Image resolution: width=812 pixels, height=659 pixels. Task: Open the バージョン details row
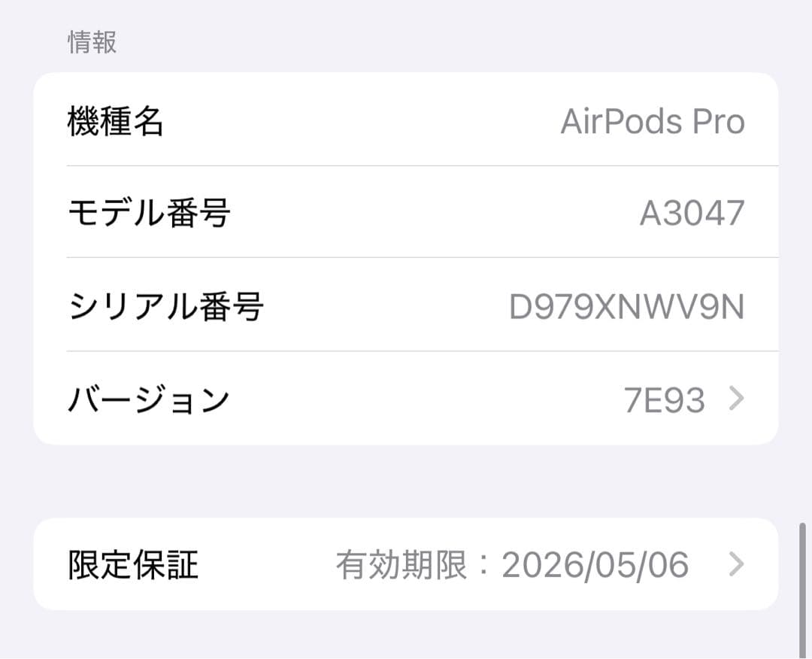(406, 399)
